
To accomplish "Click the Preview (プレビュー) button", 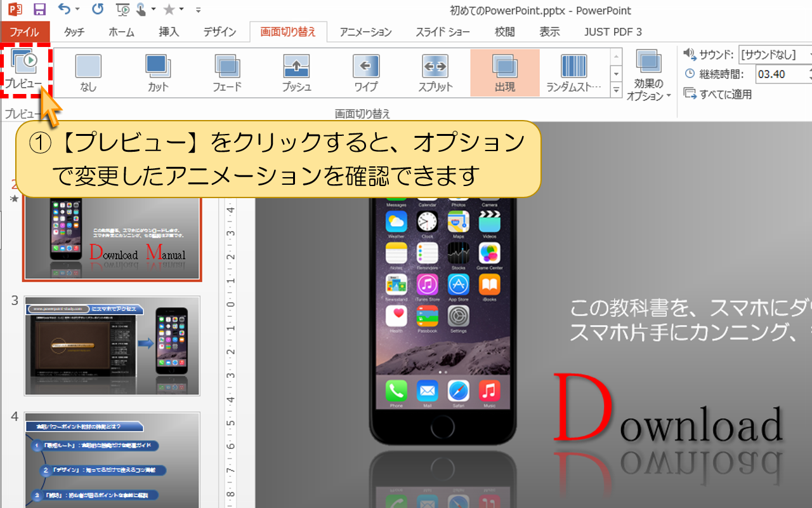I will 24,70.
